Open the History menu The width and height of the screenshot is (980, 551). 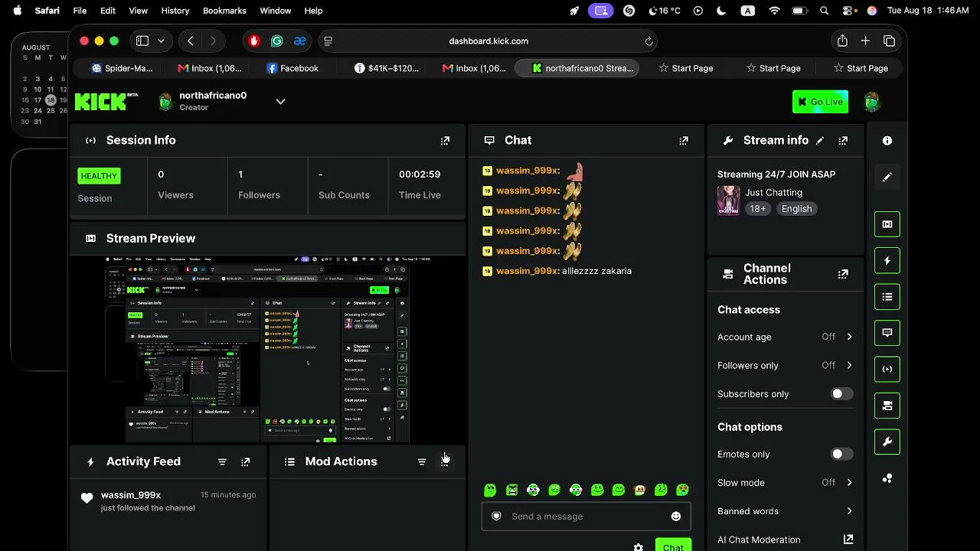(175, 11)
